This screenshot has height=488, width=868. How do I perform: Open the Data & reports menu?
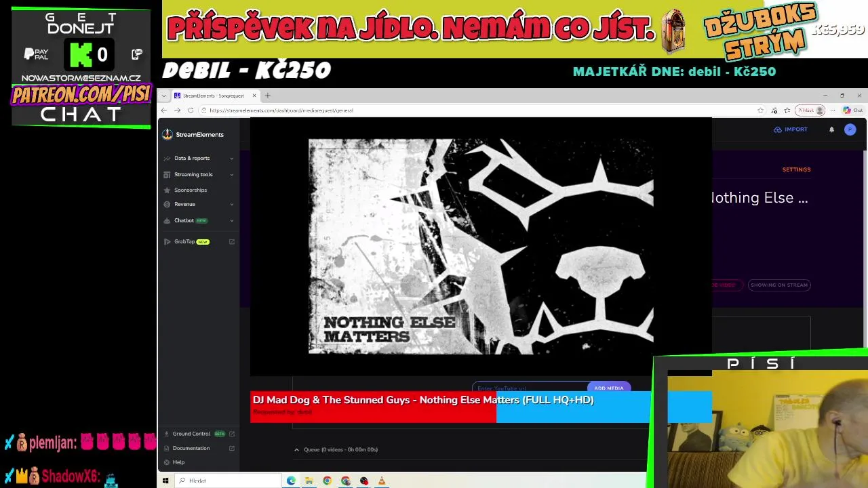tap(192, 159)
